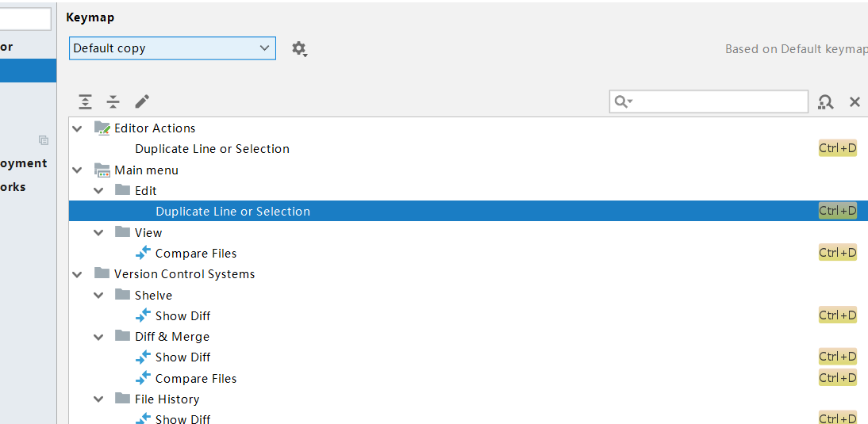
Task: Open the Default copy keymap dropdown
Action: [x=172, y=48]
